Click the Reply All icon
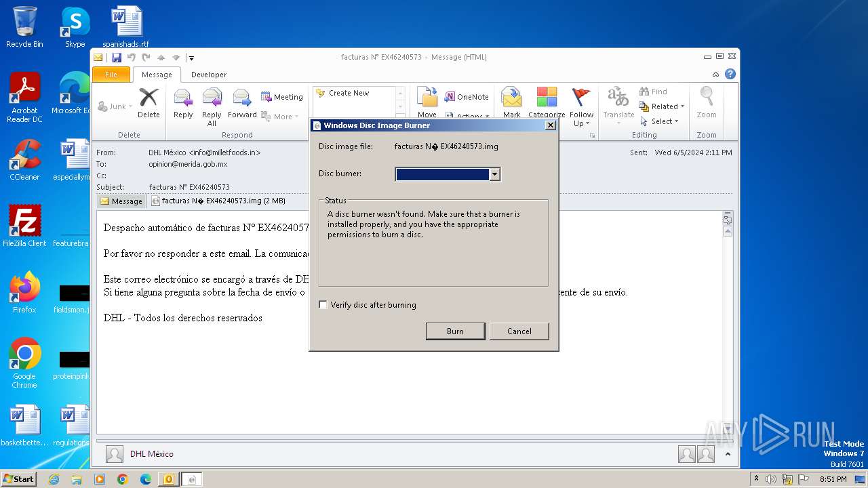 (212, 98)
